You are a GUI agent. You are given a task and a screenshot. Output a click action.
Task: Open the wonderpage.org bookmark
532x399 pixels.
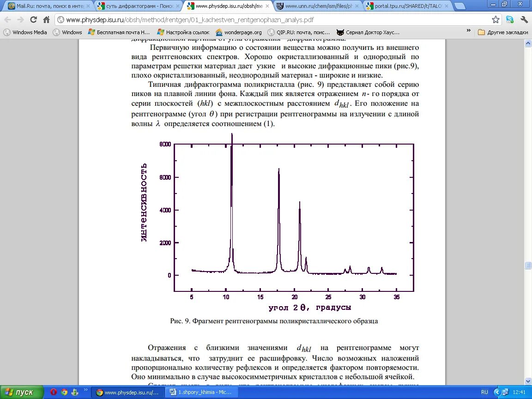point(238,32)
